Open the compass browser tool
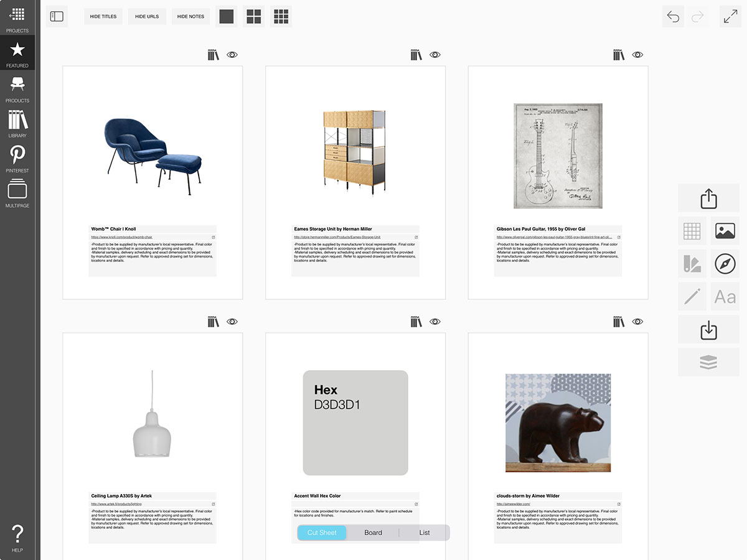The image size is (747, 560). (x=725, y=264)
